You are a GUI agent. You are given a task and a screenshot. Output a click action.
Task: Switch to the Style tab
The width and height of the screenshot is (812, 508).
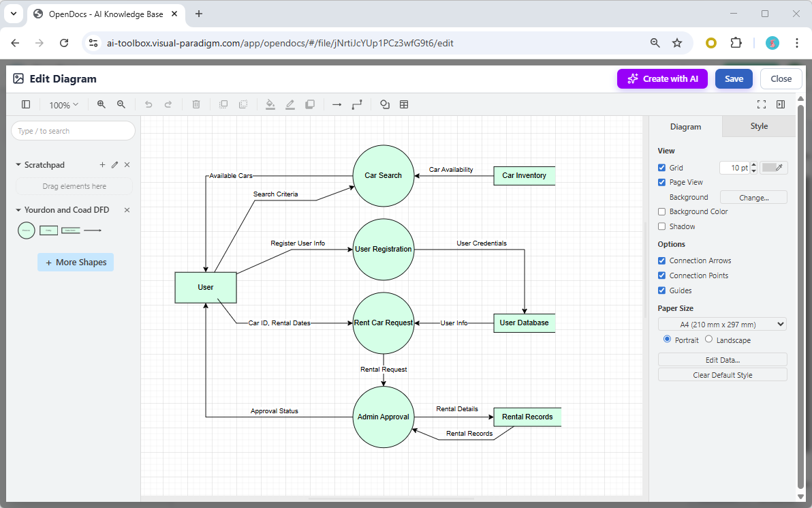(758, 126)
